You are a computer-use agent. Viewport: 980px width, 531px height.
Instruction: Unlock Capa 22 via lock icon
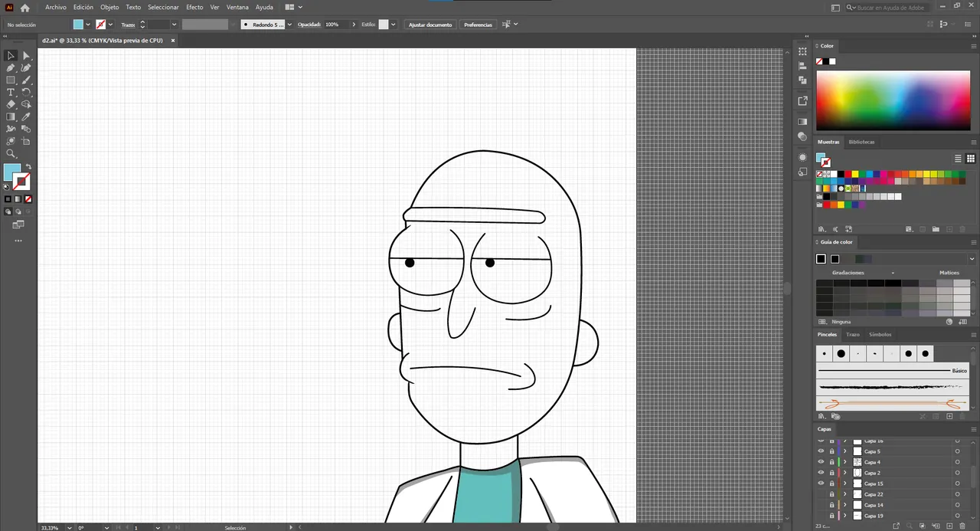tap(831, 494)
